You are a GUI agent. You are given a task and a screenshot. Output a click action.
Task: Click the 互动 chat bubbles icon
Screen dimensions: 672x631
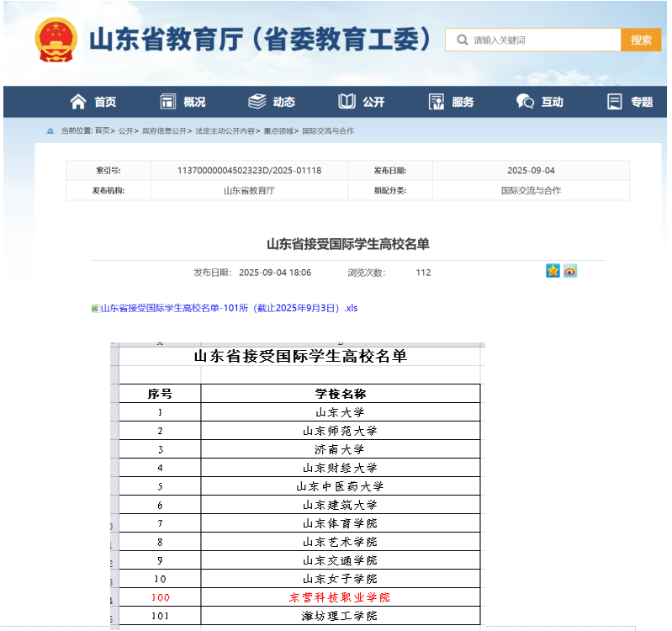pos(525,102)
